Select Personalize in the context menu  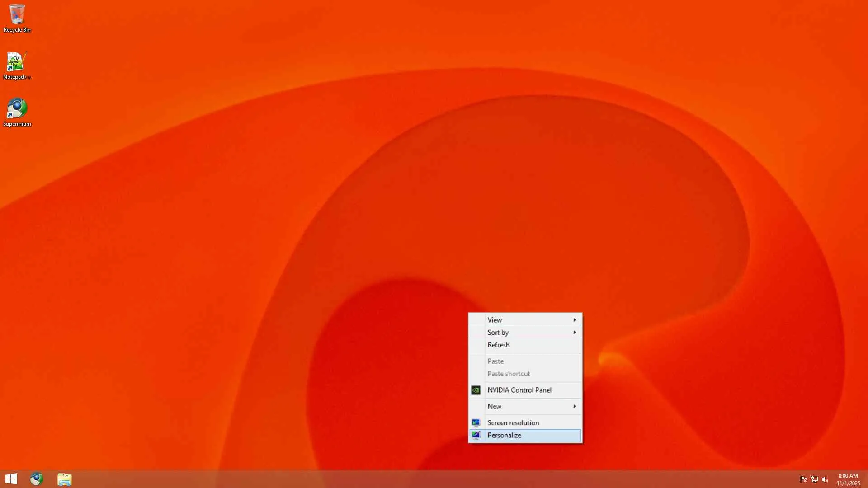pos(504,436)
